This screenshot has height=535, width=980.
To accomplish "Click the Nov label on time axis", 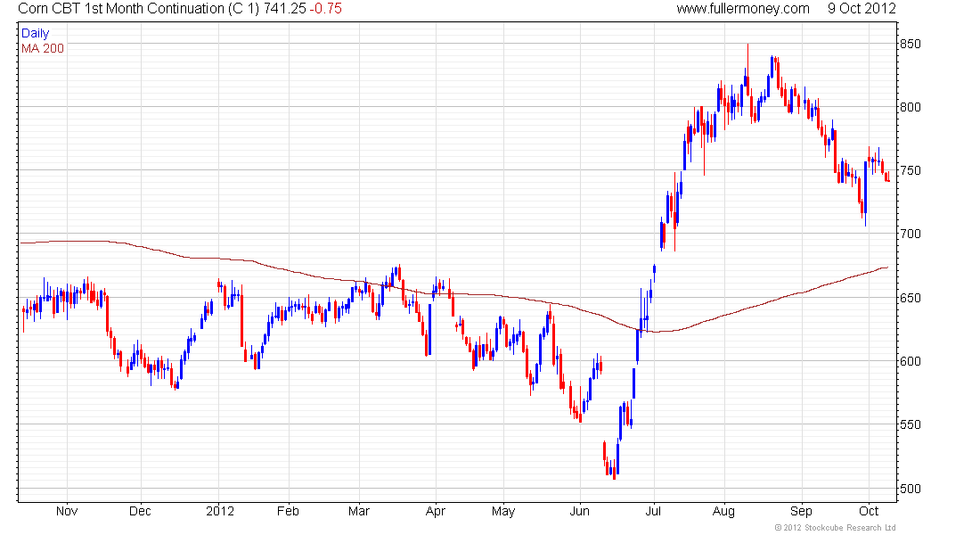I will pos(67,511).
